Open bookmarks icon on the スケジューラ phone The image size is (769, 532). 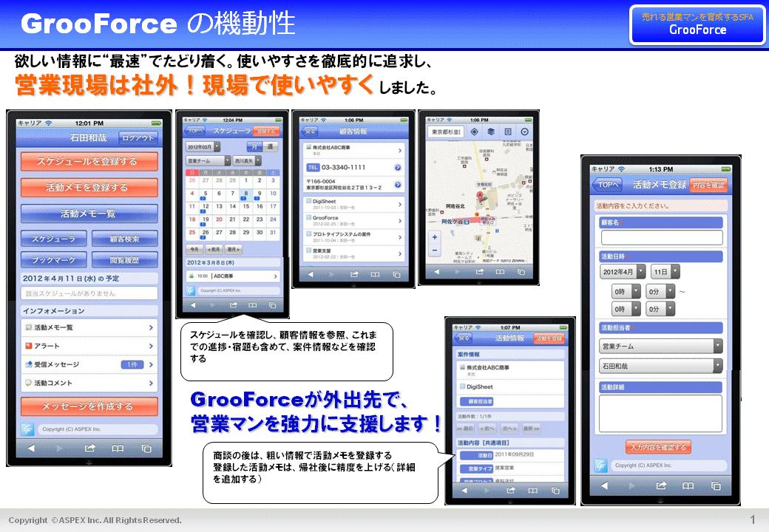[x=253, y=305]
